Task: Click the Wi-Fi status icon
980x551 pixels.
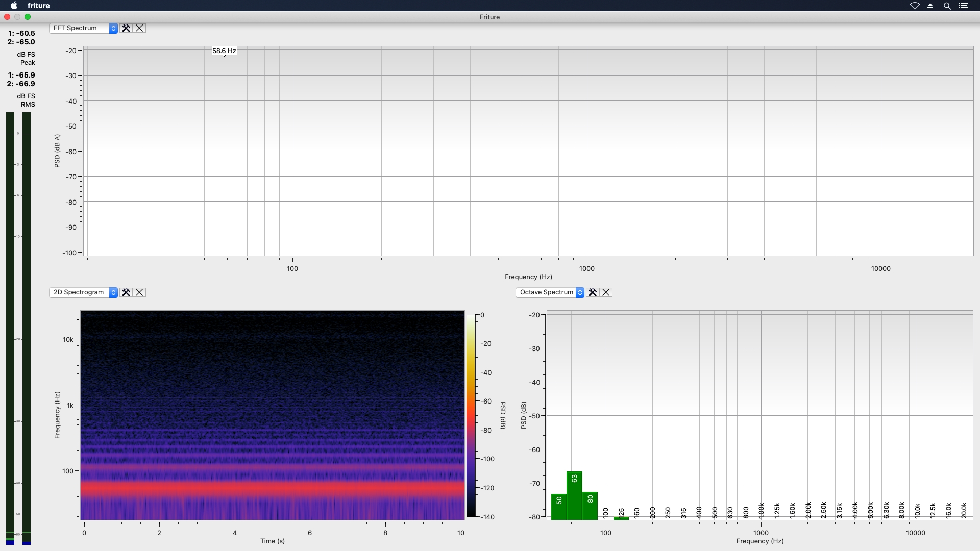Action: 915,6
